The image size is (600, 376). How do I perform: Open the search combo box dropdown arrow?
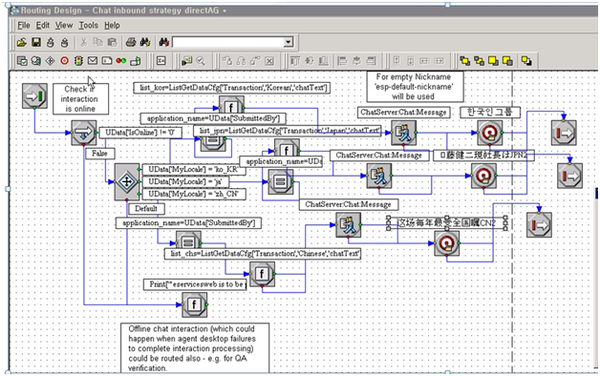(x=288, y=42)
